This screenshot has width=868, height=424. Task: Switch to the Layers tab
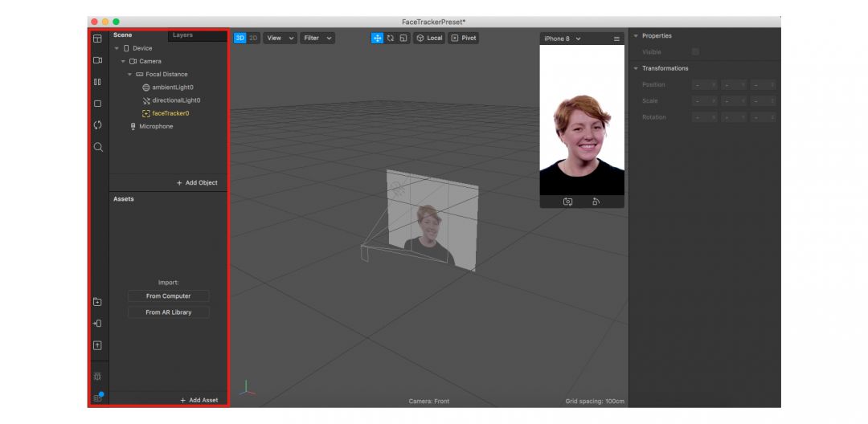182,35
